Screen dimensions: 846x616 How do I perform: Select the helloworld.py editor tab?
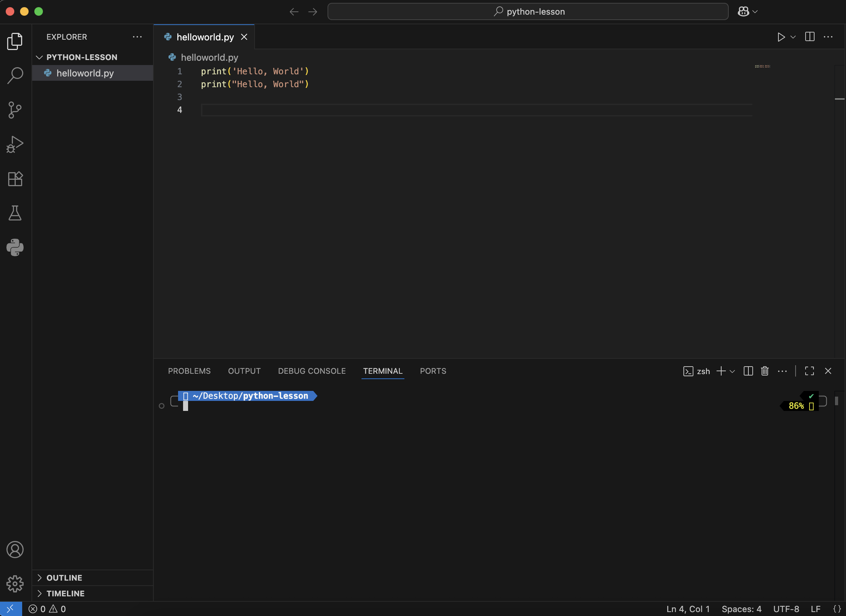tap(205, 37)
